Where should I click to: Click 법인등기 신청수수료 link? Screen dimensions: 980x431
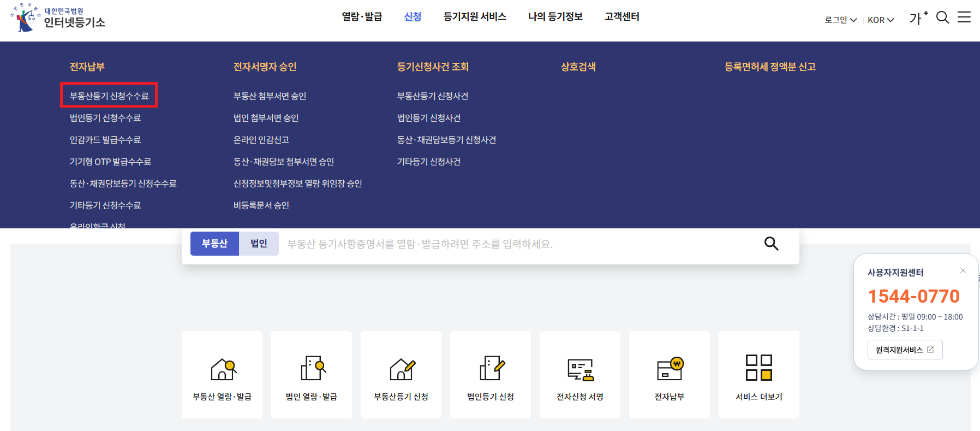click(x=105, y=118)
